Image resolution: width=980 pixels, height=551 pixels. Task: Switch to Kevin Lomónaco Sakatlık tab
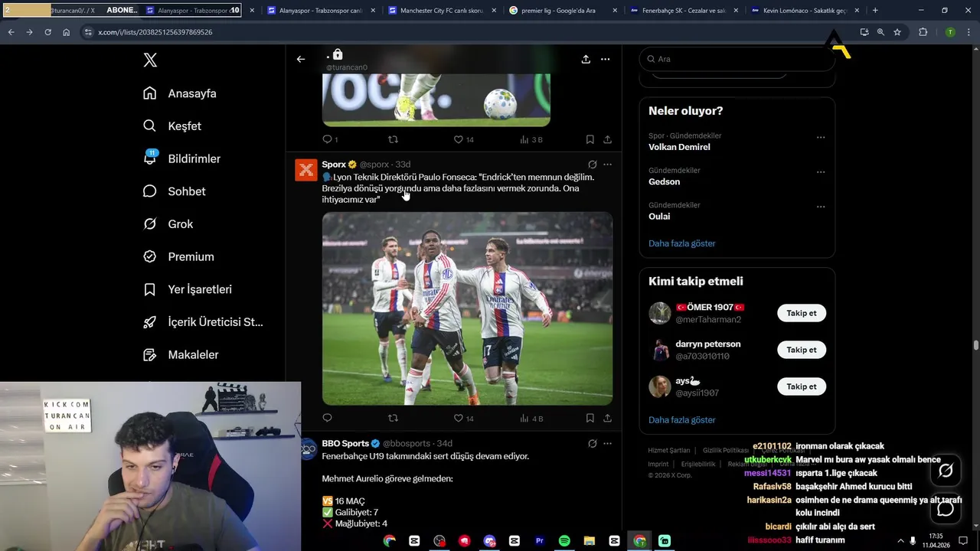click(x=805, y=11)
